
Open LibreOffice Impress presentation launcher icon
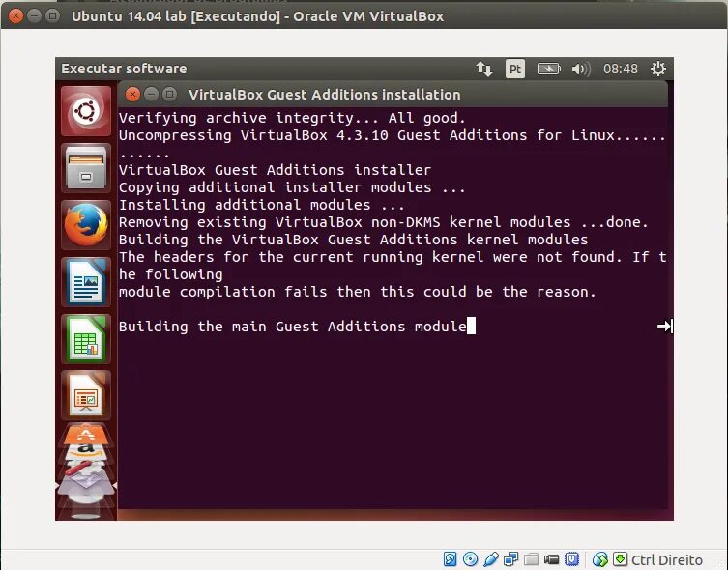click(x=86, y=395)
